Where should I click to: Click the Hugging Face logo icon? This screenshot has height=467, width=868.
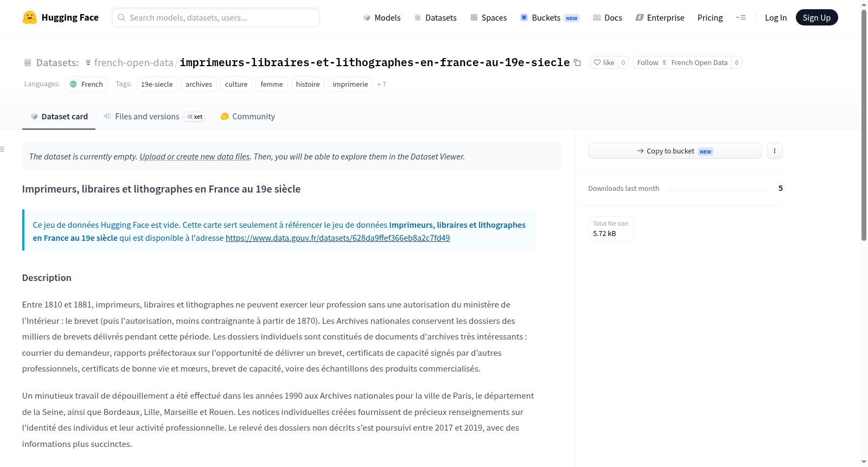click(30, 17)
